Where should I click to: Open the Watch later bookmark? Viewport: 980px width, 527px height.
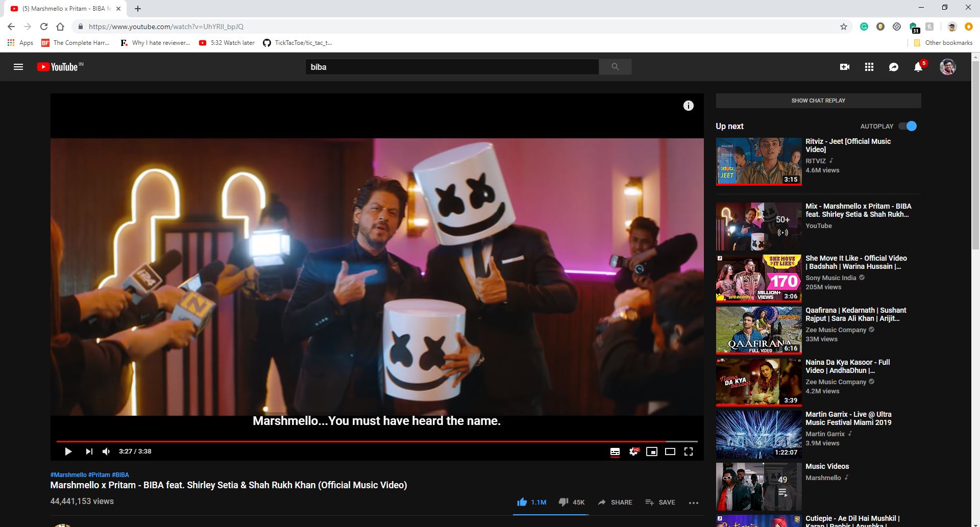pos(227,43)
